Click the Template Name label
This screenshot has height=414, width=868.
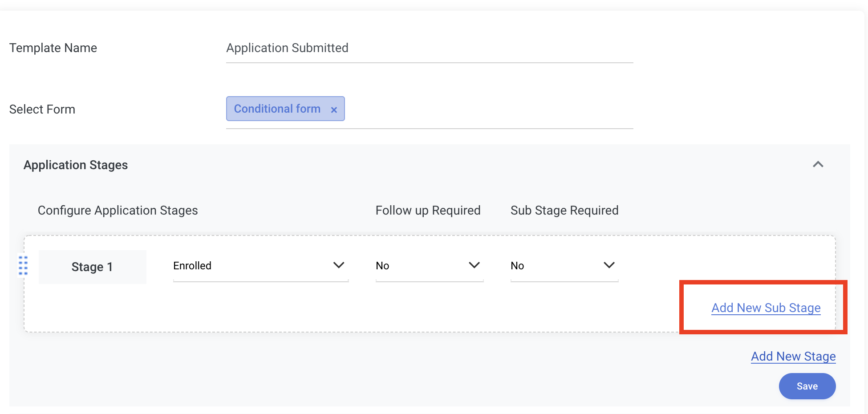pos(53,48)
